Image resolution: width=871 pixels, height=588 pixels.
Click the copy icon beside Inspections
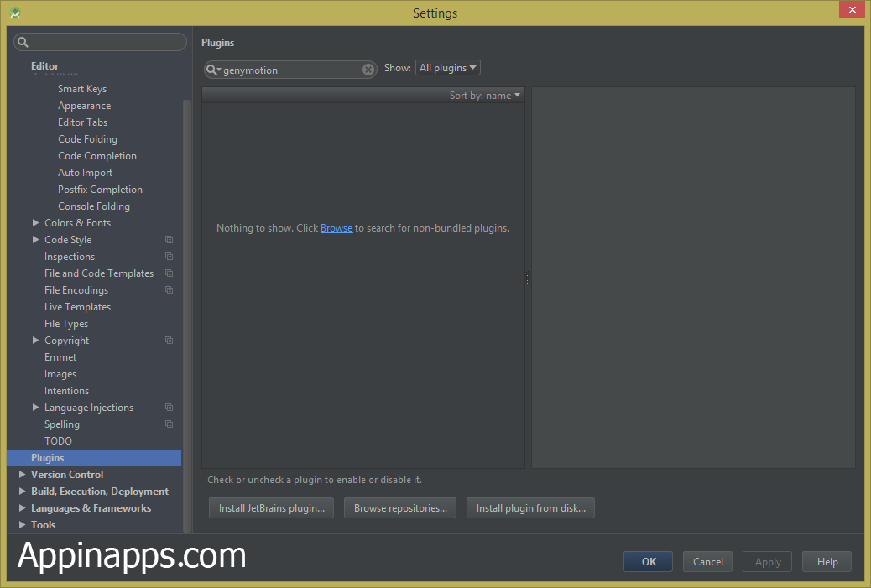[x=169, y=257]
